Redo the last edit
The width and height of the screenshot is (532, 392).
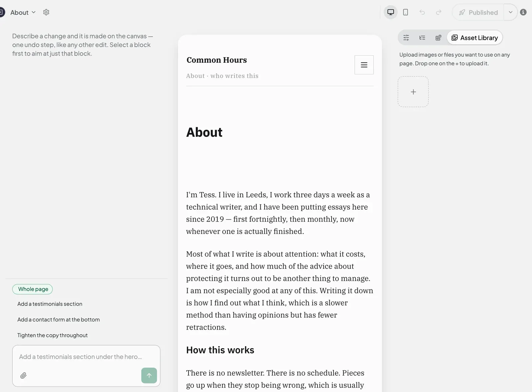(439, 12)
